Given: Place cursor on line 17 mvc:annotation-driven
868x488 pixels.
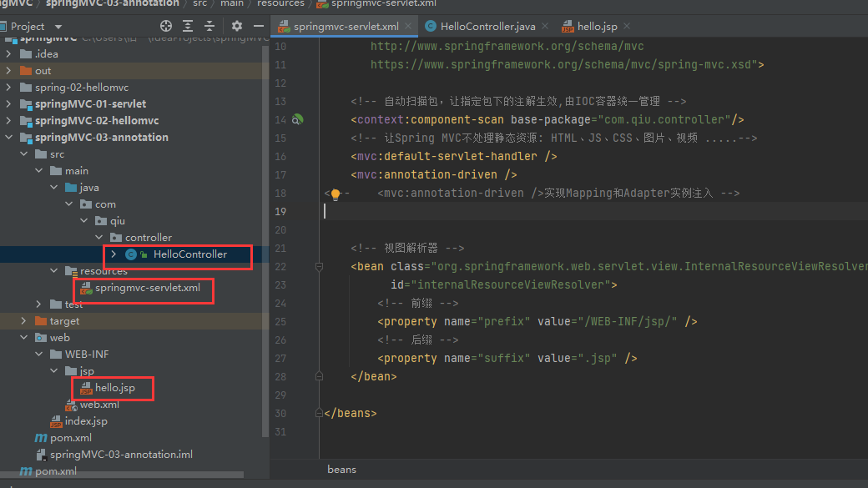Looking at the screenshot, I should [x=433, y=175].
